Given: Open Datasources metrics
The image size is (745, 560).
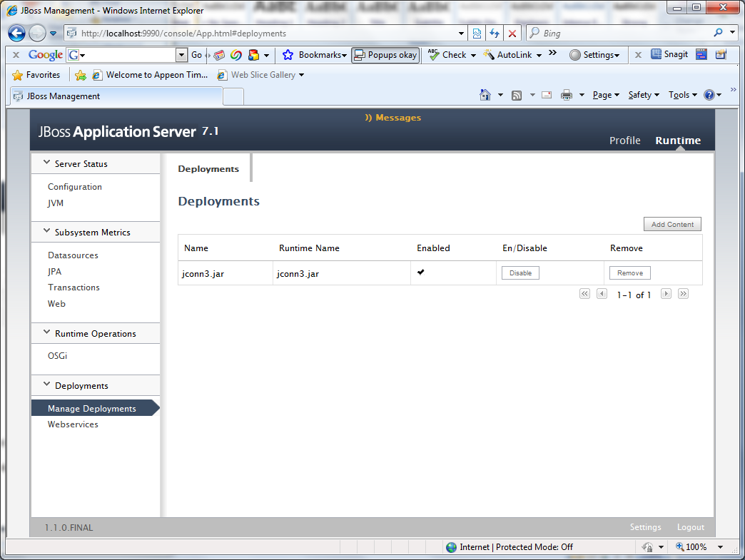Looking at the screenshot, I should (73, 255).
